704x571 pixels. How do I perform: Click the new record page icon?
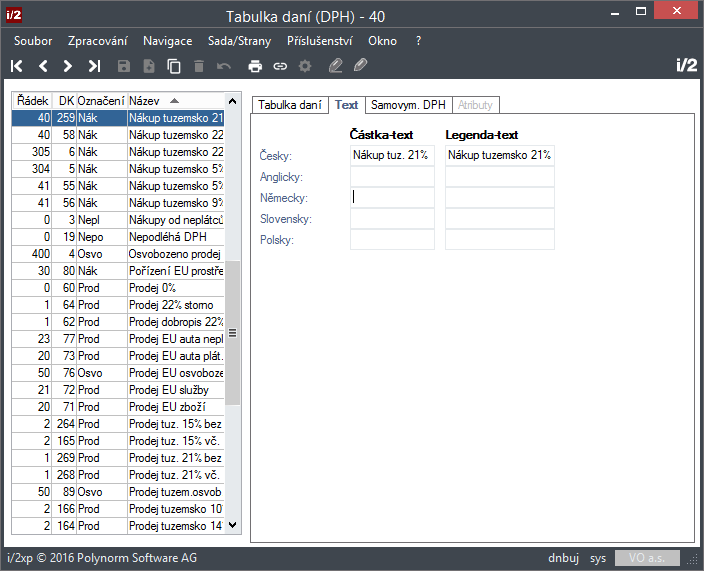click(x=149, y=66)
